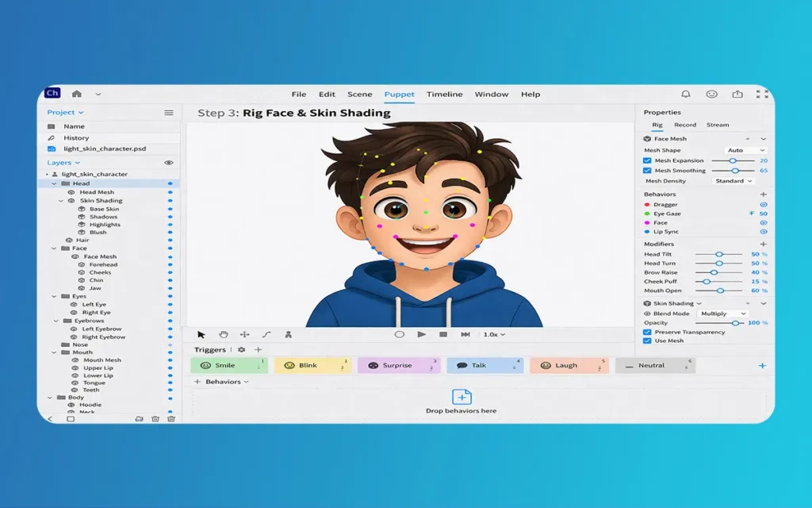Open the Triggers settings gear
This screenshot has width=812, height=508.
242,350
